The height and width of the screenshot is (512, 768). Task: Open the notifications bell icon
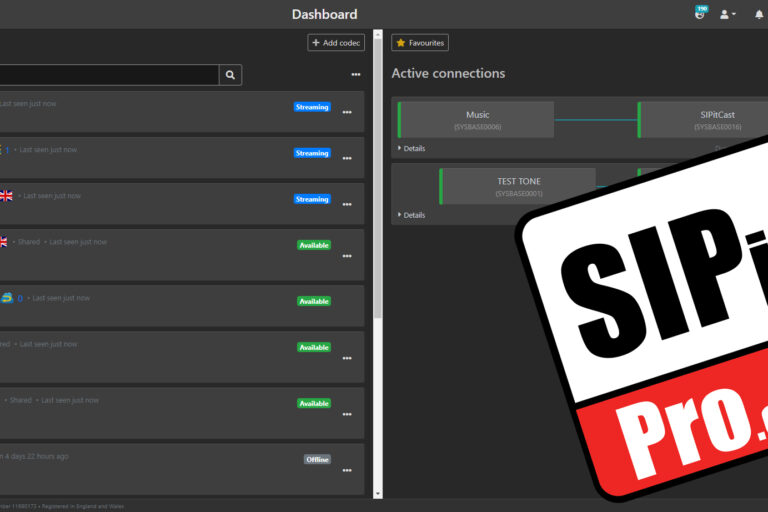point(759,14)
